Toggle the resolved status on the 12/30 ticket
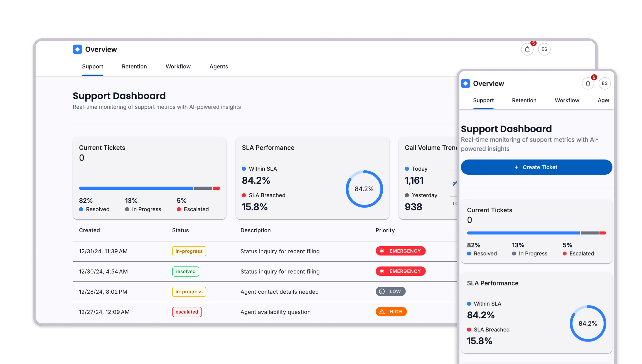 coord(185,271)
